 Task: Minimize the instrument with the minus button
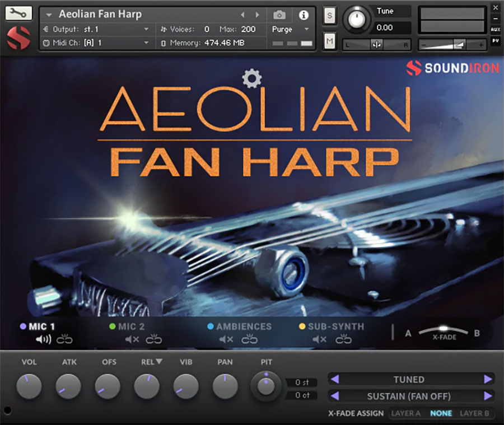496,18
